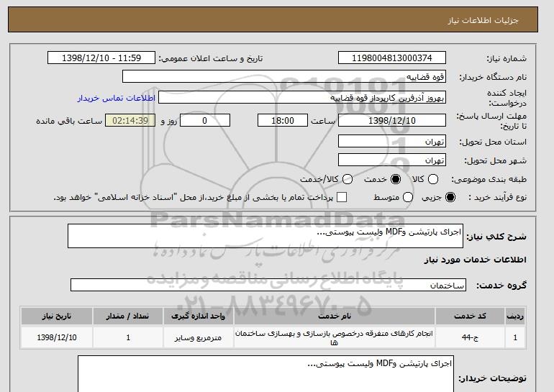Viewport: 554px width, 392px height.
Task: Click the نام خدمت column header
Action: click(335, 316)
